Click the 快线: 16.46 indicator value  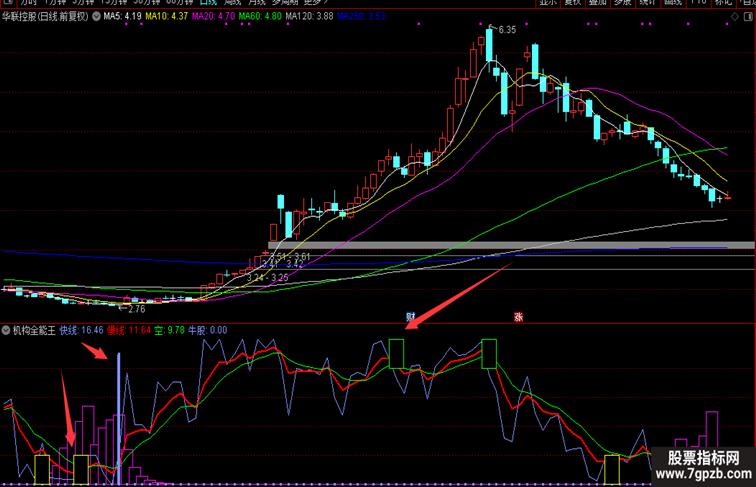[81, 330]
